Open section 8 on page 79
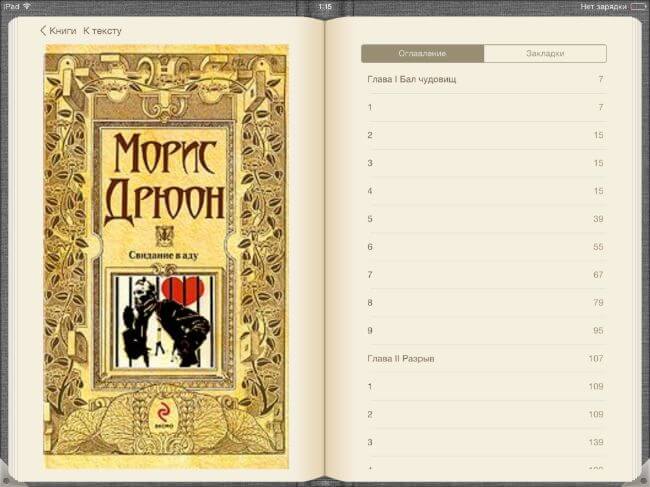The height and width of the screenshot is (487, 650). tap(485, 303)
